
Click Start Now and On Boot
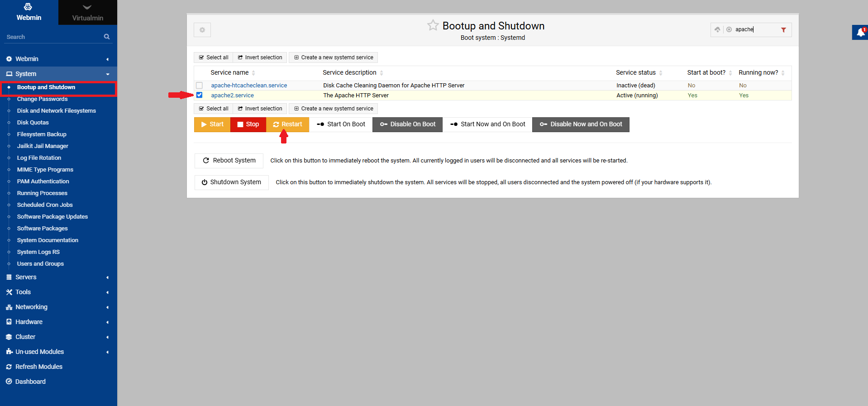coord(488,124)
